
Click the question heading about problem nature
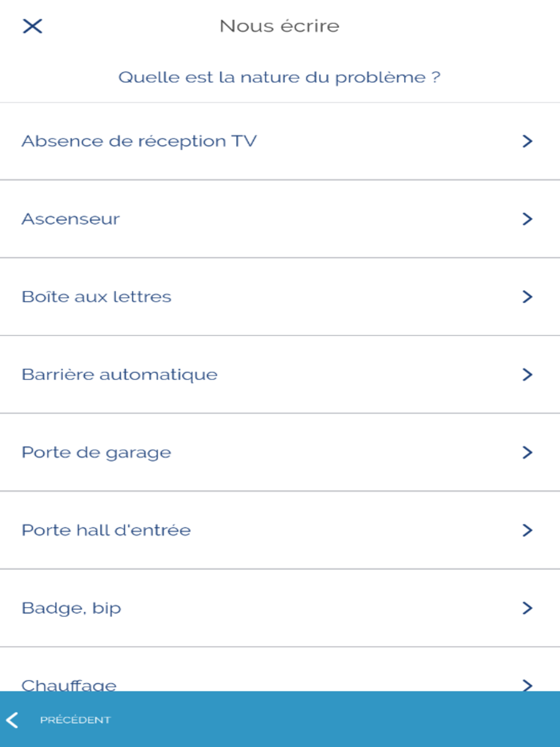tap(279, 77)
